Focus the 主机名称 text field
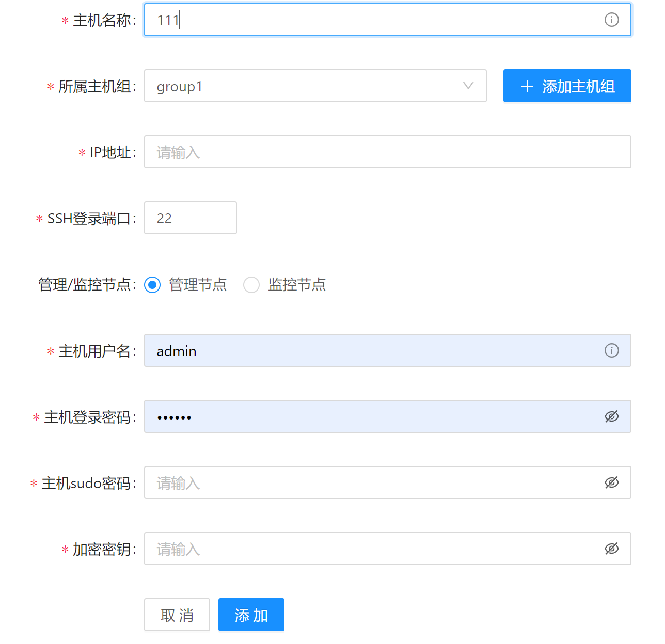This screenshot has height=644, width=665. coord(361,20)
